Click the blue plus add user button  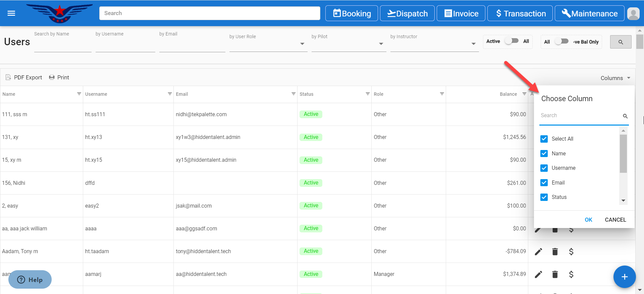(x=624, y=277)
